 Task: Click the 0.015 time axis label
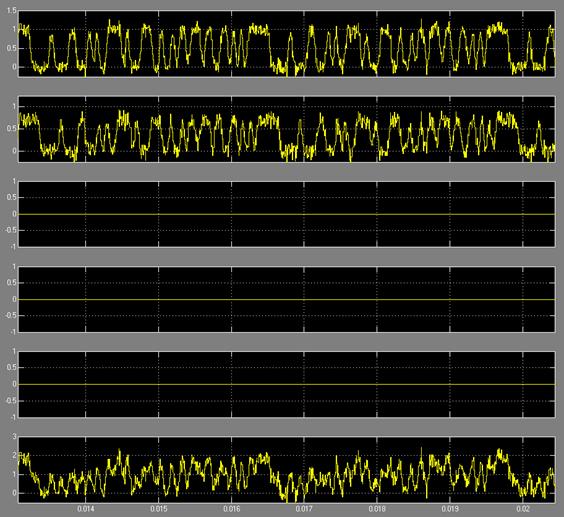159,509
